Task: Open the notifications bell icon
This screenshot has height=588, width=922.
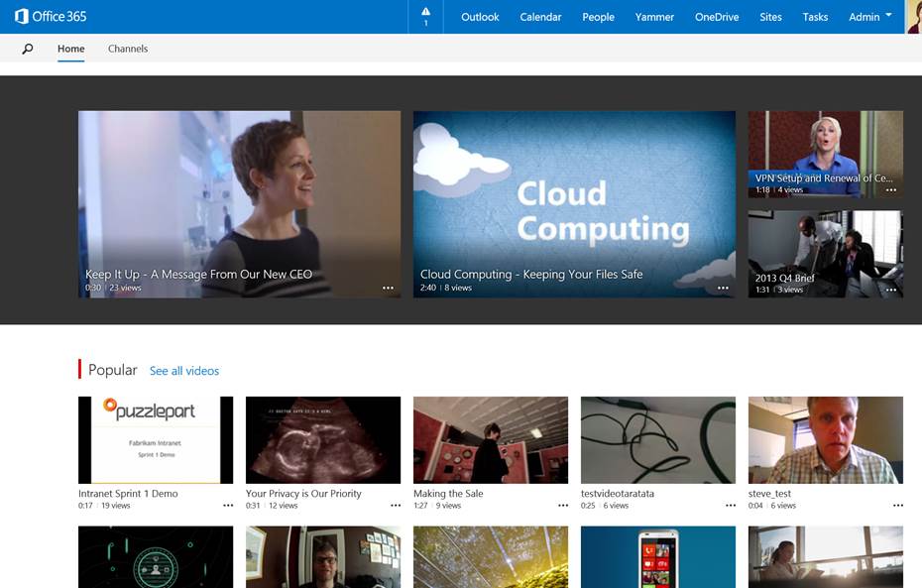Action: point(425,17)
